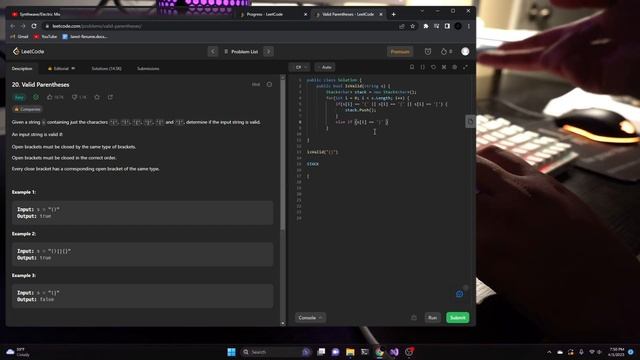This screenshot has width=640, height=360.
Task: Click the LeetCode logo
Action: (28, 51)
